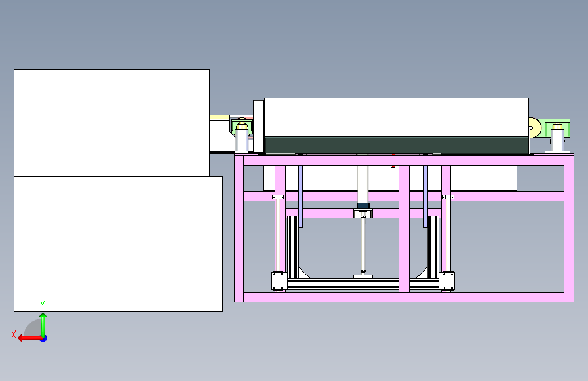Select the yellow roller at the cover's right end

click(x=534, y=127)
